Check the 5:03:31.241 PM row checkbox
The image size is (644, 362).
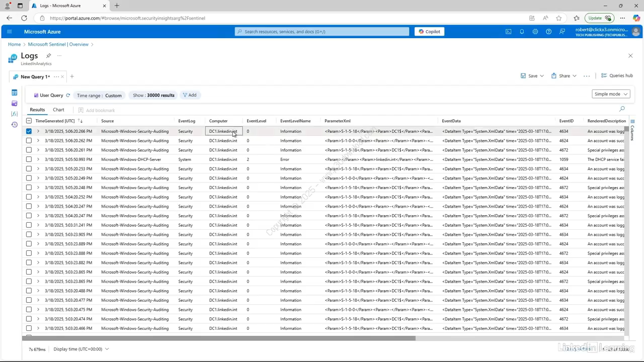coord(29,225)
